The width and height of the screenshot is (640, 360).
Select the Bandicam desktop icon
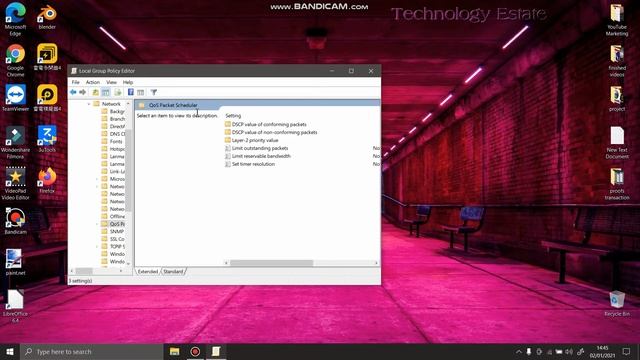16,221
